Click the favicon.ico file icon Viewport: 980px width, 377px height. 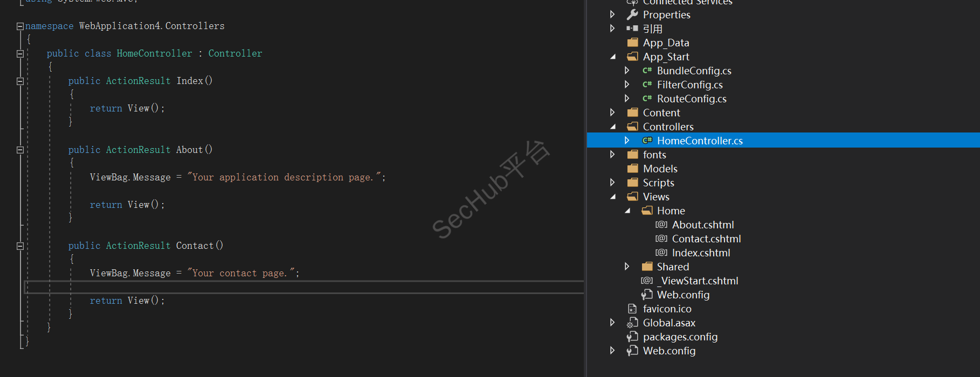[632, 309]
